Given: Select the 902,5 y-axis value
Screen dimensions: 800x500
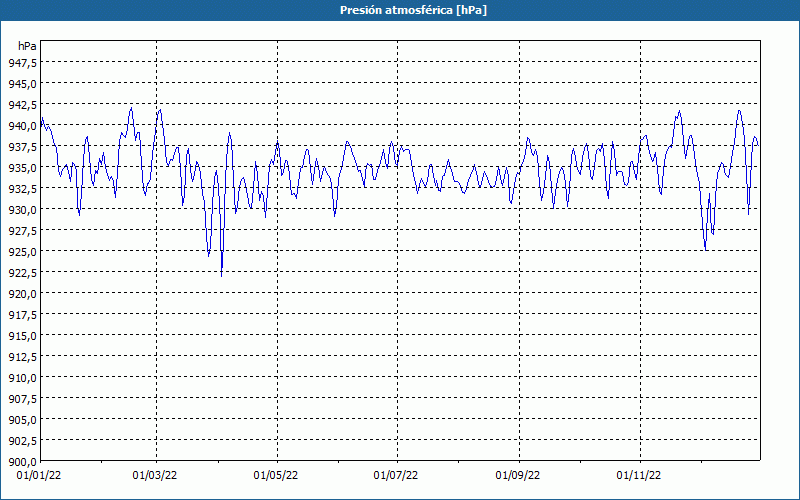Looking at the screenshot, I should point(22,441).
